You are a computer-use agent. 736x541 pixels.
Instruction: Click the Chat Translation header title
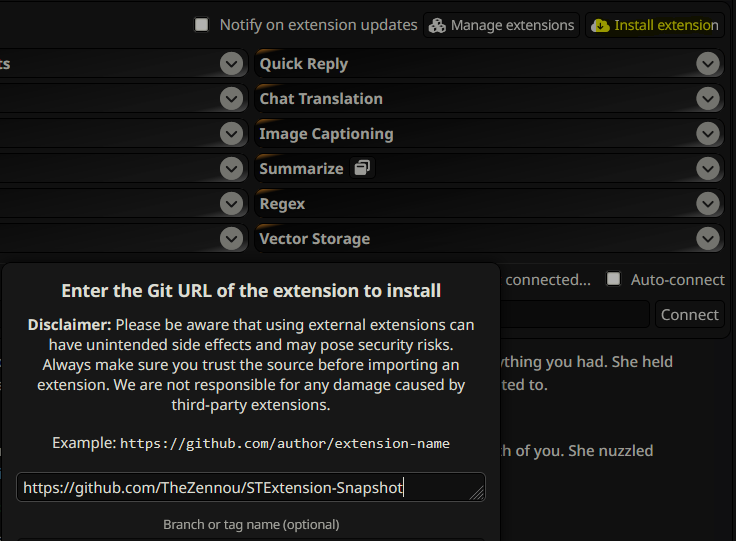(x=321, y=99)
